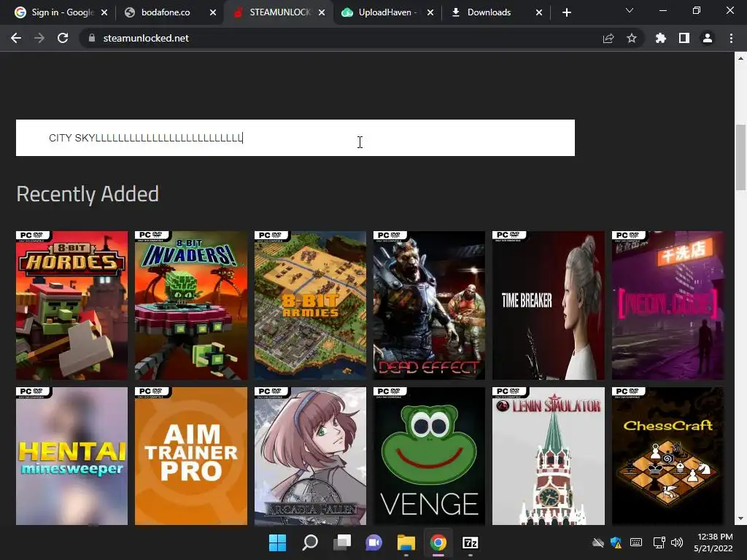This screenshot has width=747, height=560.
Task: Open the Windows Start menu
Action: tap(277, 542)
